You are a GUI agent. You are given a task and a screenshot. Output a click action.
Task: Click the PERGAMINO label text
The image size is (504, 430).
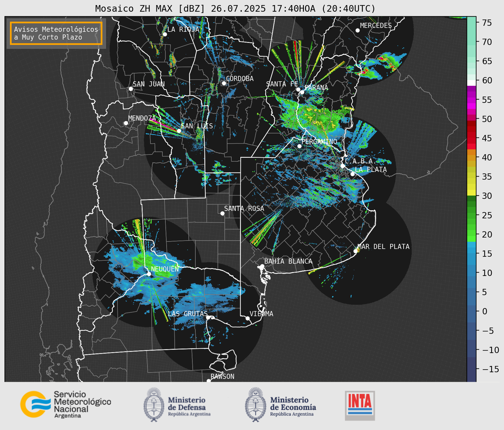[x=319, y=141]
